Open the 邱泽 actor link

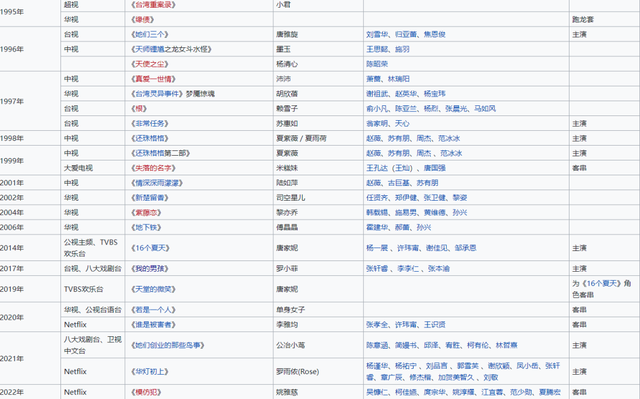point(431,346)
